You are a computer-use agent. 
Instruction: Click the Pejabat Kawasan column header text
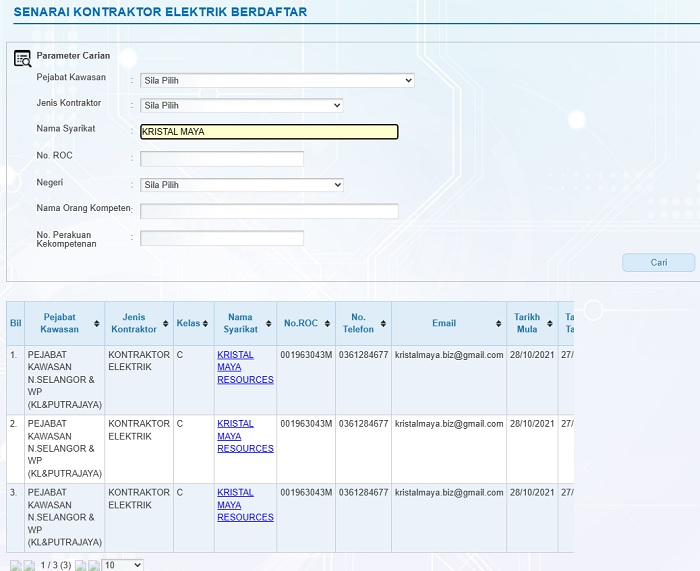pos(59,323)
